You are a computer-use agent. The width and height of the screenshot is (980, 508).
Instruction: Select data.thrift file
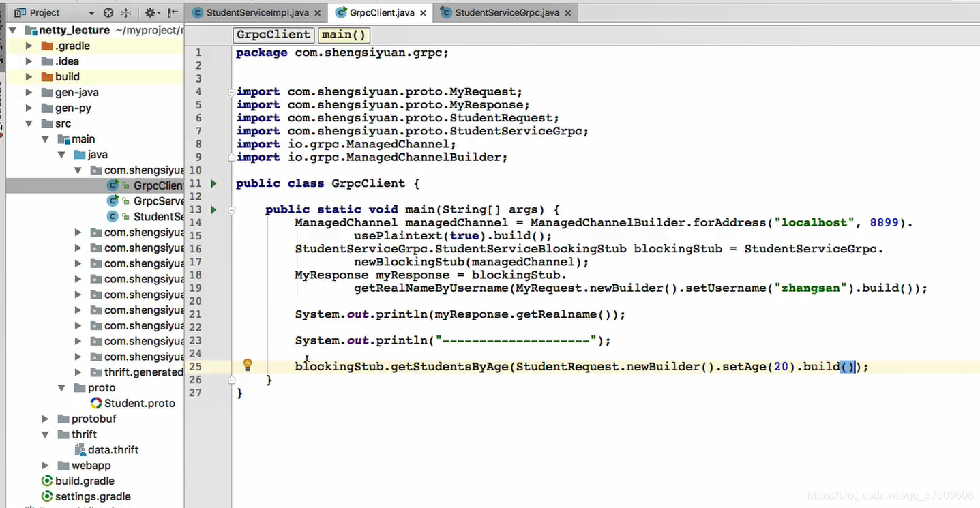pos(113,450)
